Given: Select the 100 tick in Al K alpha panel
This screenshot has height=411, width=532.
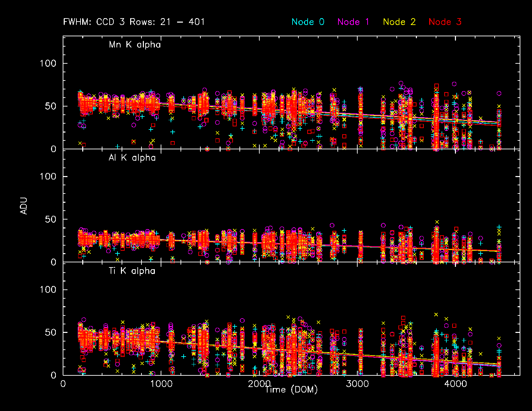Looking at the screenshot, I should [48, 176].
